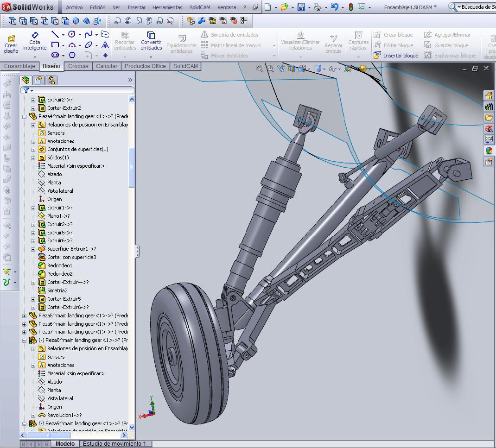This screenshot has height=448, width=496.
Task: Click the Insertar bloque icon
Action: pyautogui.click(x=377, y=56)
